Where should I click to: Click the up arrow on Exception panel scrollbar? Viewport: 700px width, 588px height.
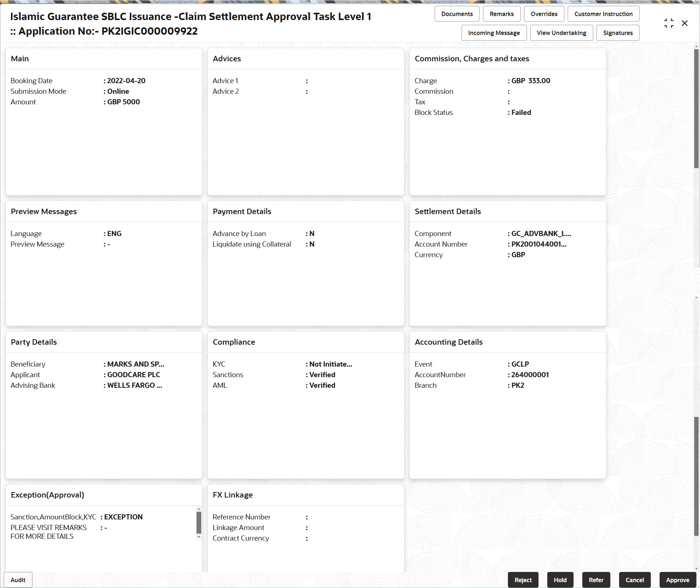click(198, 509)
